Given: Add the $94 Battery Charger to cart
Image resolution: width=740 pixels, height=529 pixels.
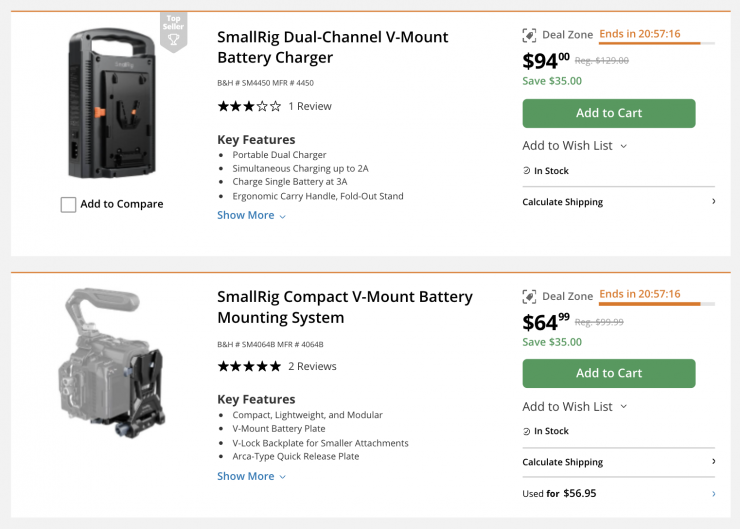Looking at the screenshot, I should pyautogui.click(x=608, y=113).
